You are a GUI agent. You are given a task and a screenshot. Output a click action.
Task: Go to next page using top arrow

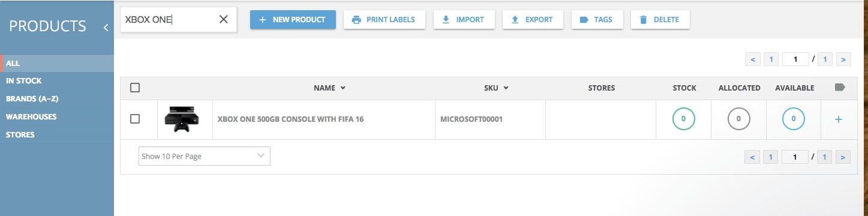[843, 59]
